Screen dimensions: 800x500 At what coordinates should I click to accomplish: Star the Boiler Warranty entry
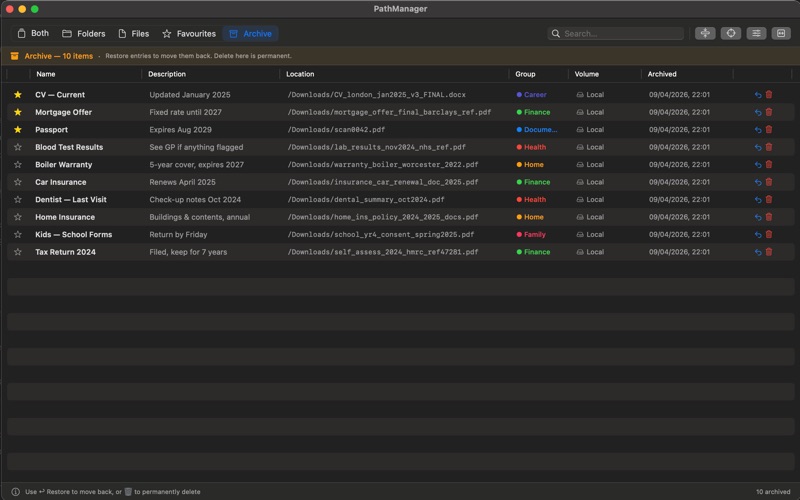[18, 164]
